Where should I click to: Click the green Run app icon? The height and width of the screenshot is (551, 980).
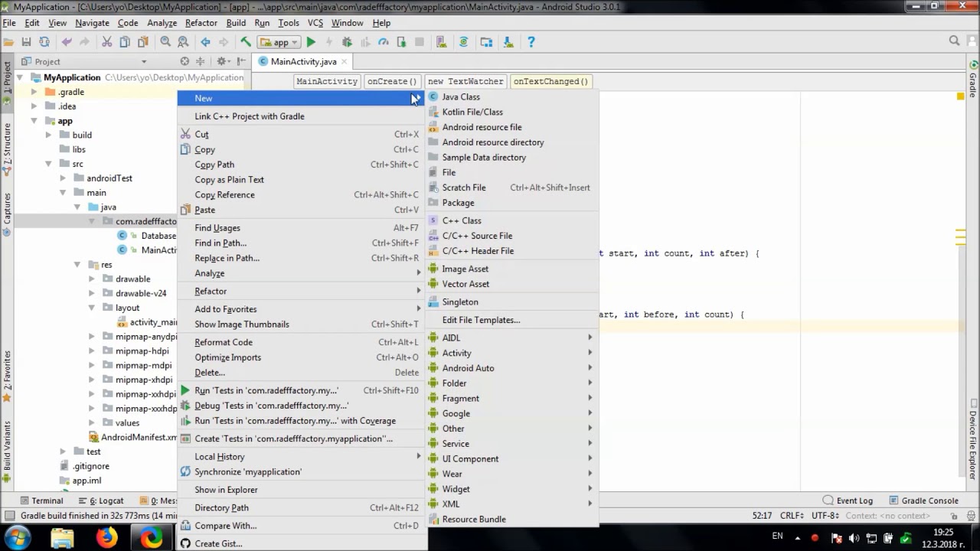[x=311, y=42]
